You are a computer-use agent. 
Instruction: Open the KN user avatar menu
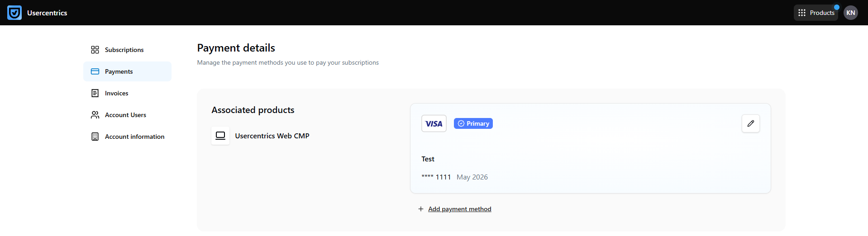tap(851, 13)
